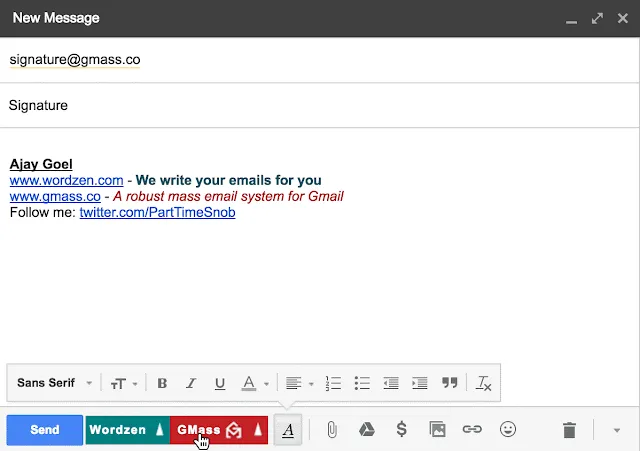This screenshot has width=640, height=451.
Task: Send money with the dollar icon
Action: [402, 429]
